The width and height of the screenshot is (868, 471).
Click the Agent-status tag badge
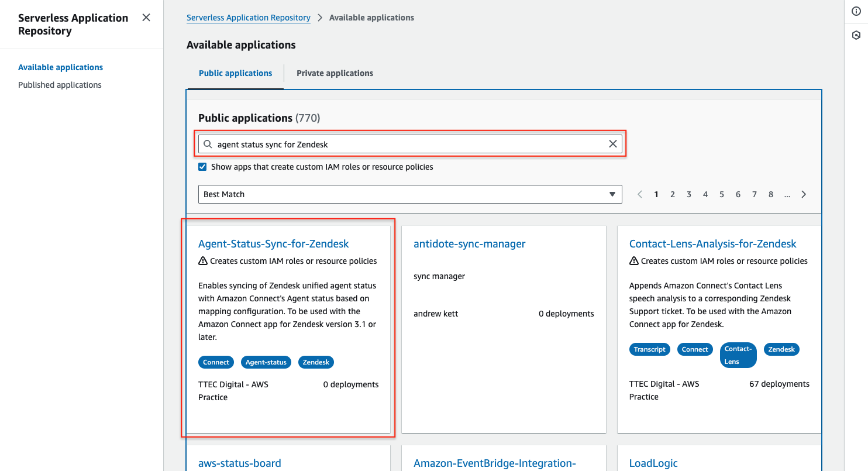pos(266,362)
